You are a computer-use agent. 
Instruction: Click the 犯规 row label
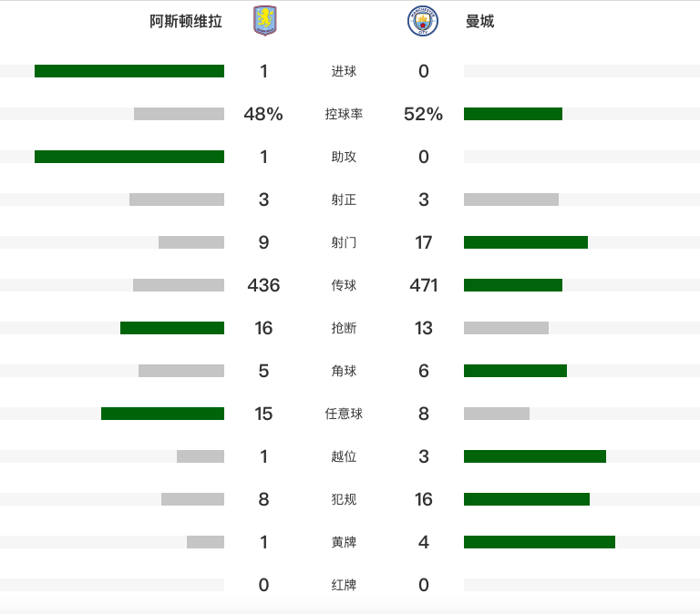click(x=344, y=499)
